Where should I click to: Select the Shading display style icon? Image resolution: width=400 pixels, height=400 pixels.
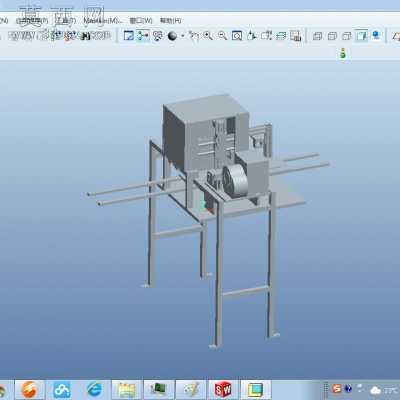pyautogui.click(x=361, y=35)
